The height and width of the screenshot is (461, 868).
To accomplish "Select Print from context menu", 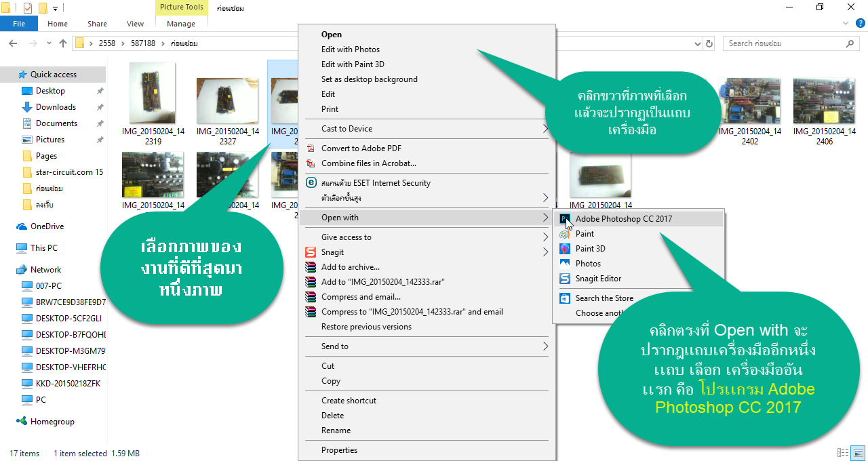I will 330,109.
